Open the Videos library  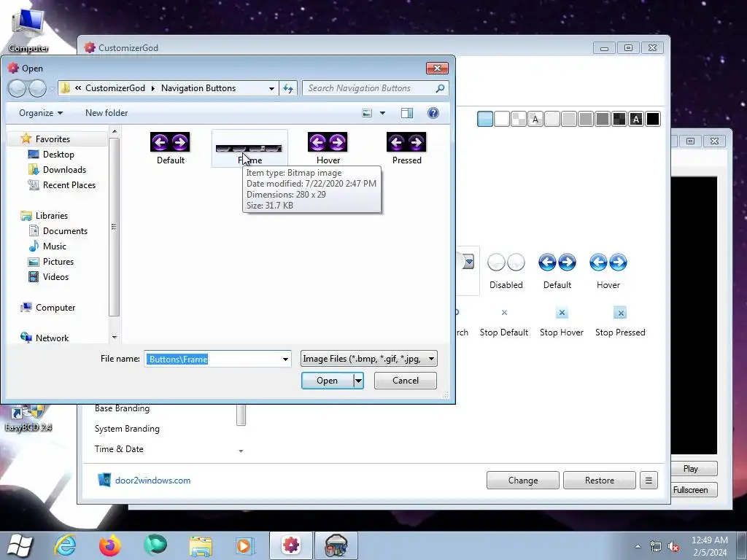[x=55, y=276]
